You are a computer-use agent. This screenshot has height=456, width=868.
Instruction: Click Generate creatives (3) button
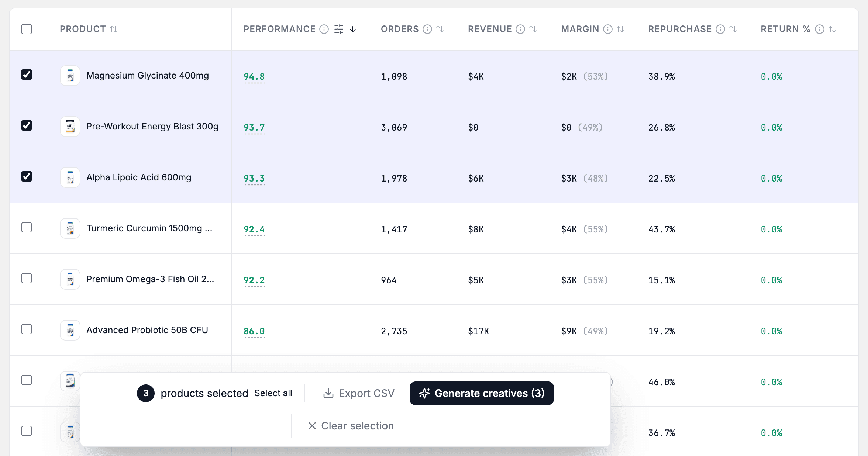(482, 393)
